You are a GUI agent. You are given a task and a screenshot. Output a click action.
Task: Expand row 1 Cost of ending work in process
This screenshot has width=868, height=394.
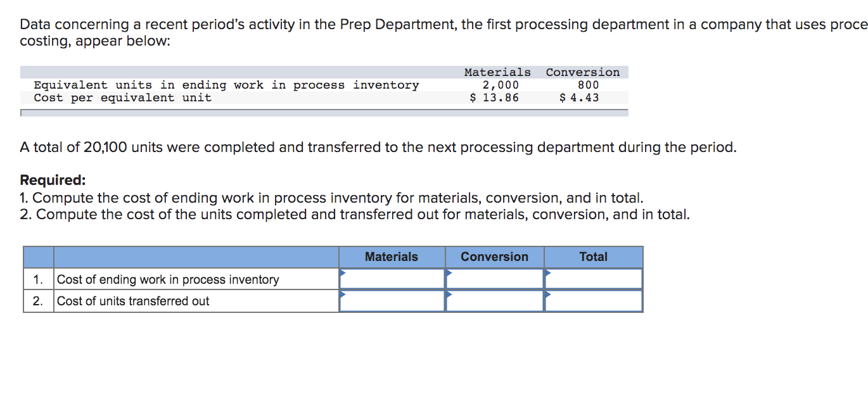coord(167,279)
